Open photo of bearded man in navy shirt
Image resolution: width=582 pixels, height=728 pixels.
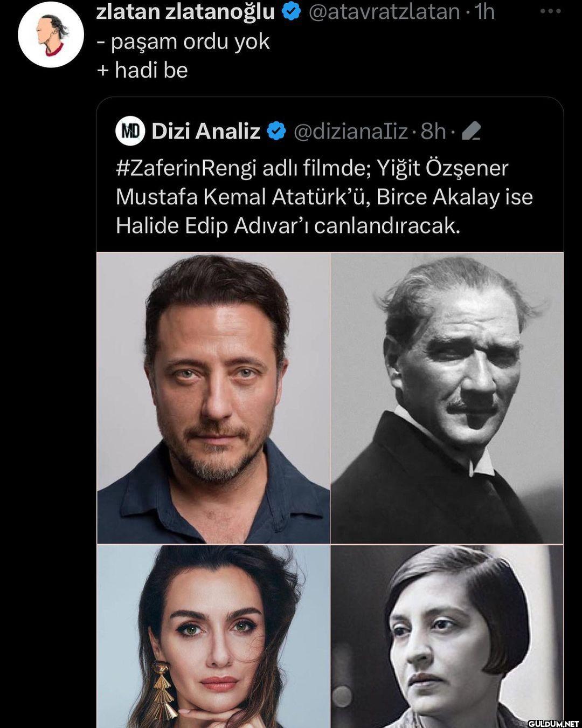point(213,398)
